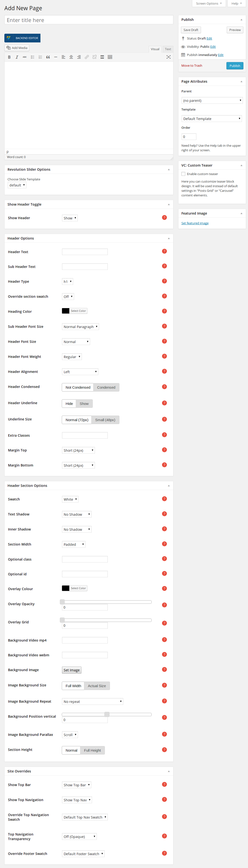Click Set featured image link
248x868 pixels.
(x=195, y=223)
